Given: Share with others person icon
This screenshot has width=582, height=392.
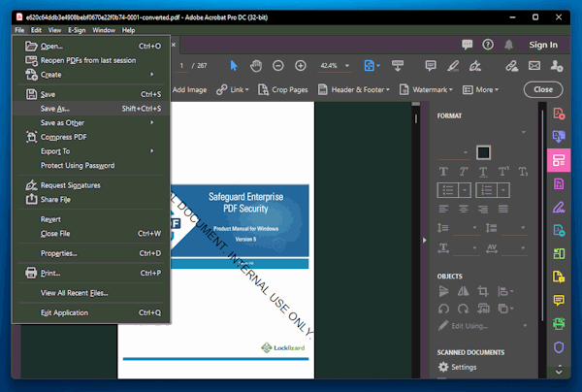Looking at the screenshot, I should click(x=557, y=66).
